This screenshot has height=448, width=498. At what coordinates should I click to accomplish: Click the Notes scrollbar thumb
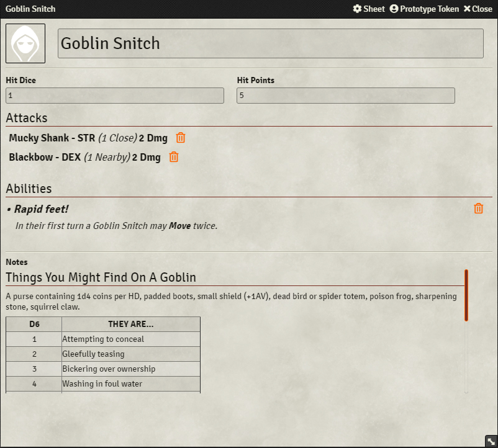466,295
